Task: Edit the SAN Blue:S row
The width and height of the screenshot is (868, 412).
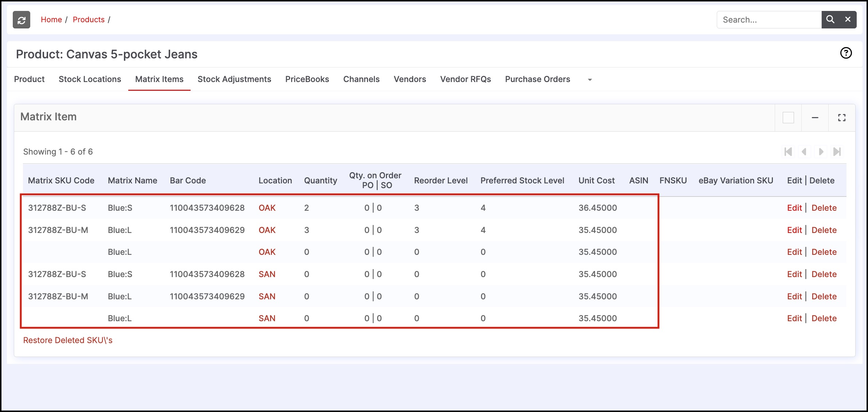Action: tap(794, 274)
